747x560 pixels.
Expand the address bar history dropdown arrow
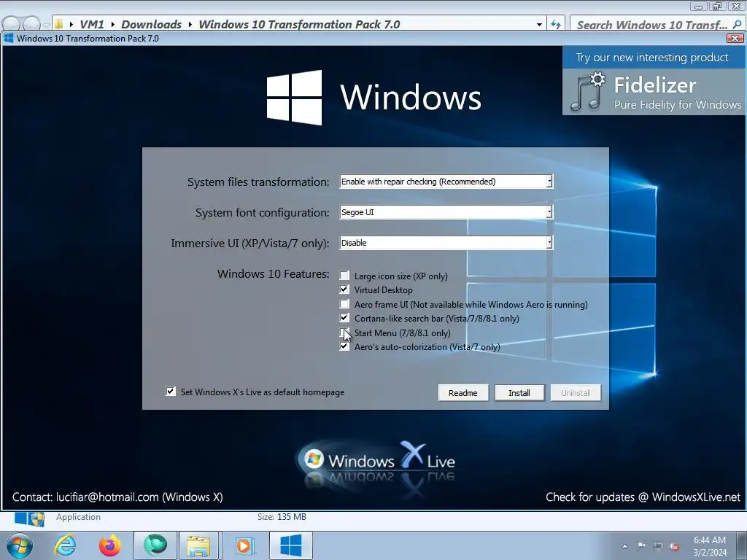539,24
